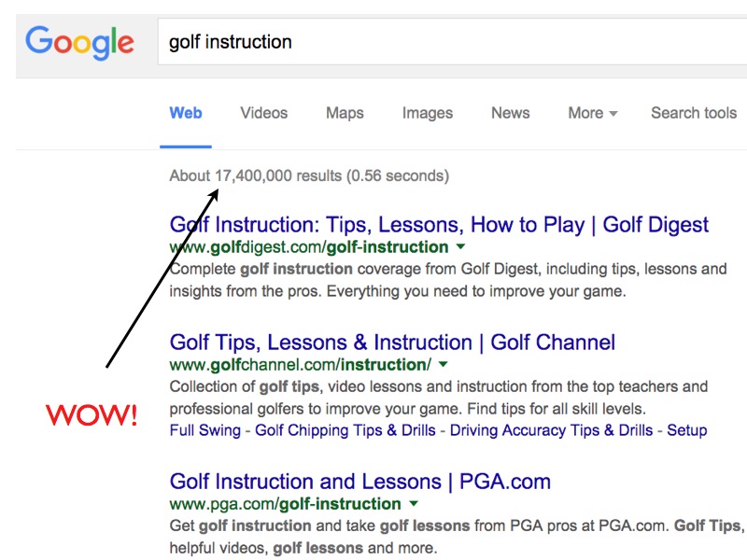This screenshot has width=747, height=560.
Task: Follow the Full Swing sitelink
Action: (x=204, y=430)
